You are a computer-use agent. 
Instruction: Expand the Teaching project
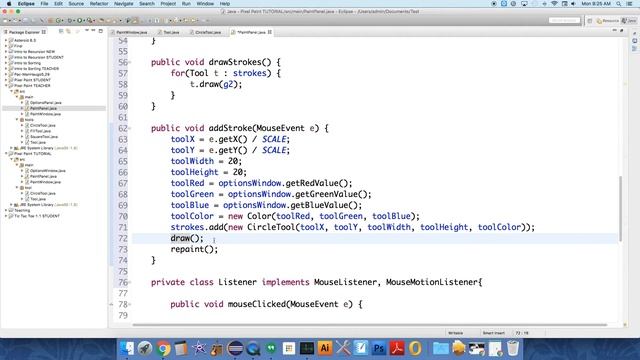[6, 210]
